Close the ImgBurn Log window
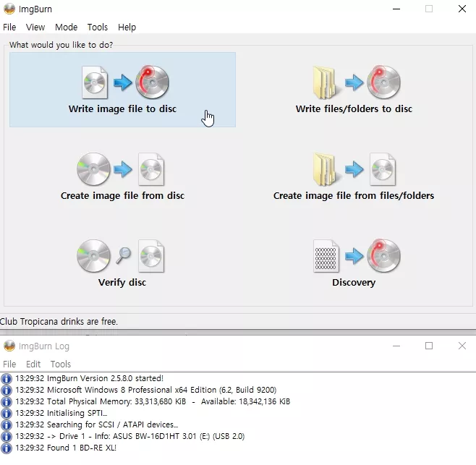This screenshot has height=465, width=476. coord(462,346)
